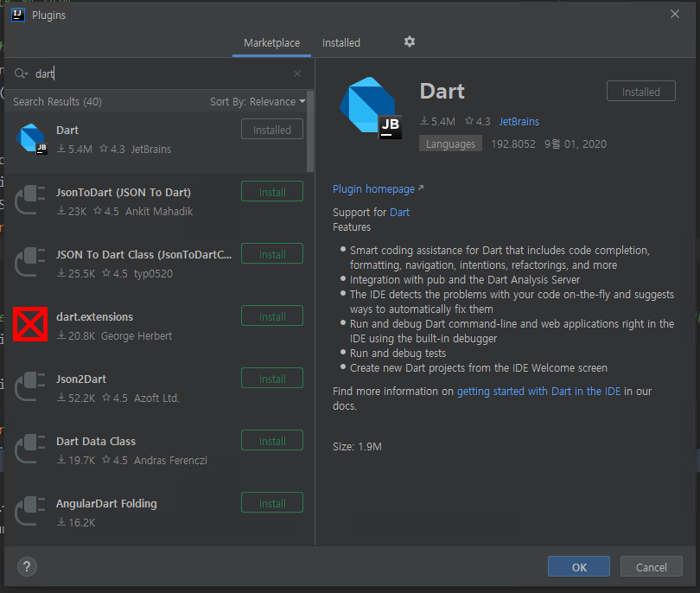Click Azoft Ltd. author name
The image size is (700, 593).
click(x=156, y=398)
